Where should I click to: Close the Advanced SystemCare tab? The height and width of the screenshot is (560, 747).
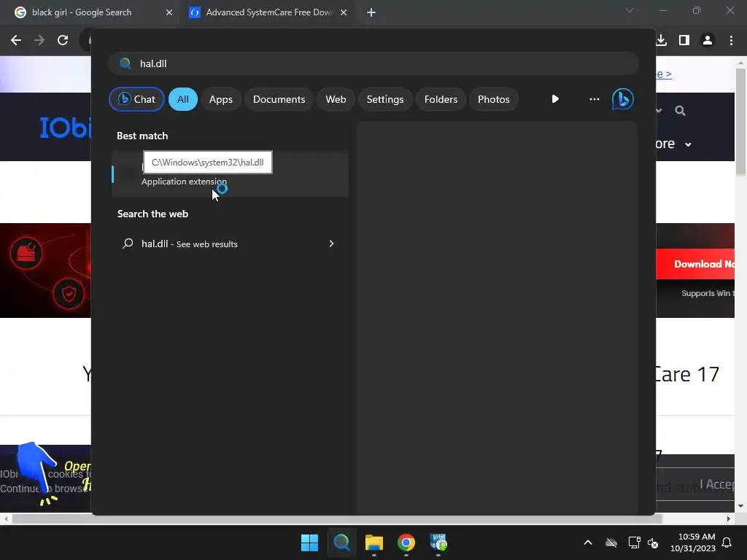[x=344, y=12]
